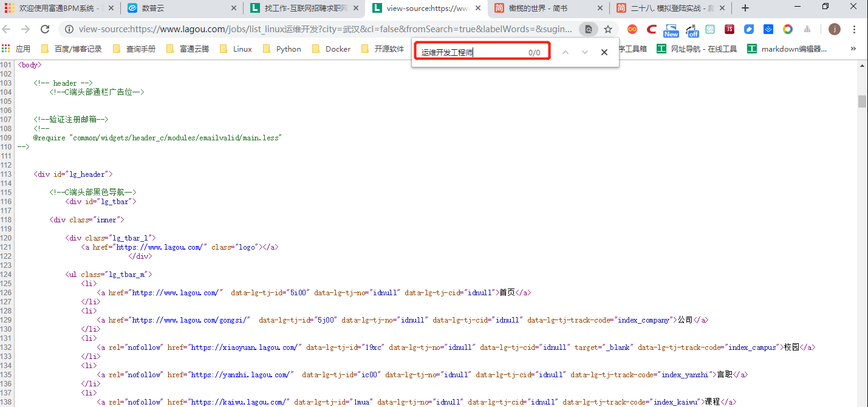Image resolution: width=868 pixels, height=407 pixels.
Task: Open site information icon in address bar
Action: (x=69, y=29)
